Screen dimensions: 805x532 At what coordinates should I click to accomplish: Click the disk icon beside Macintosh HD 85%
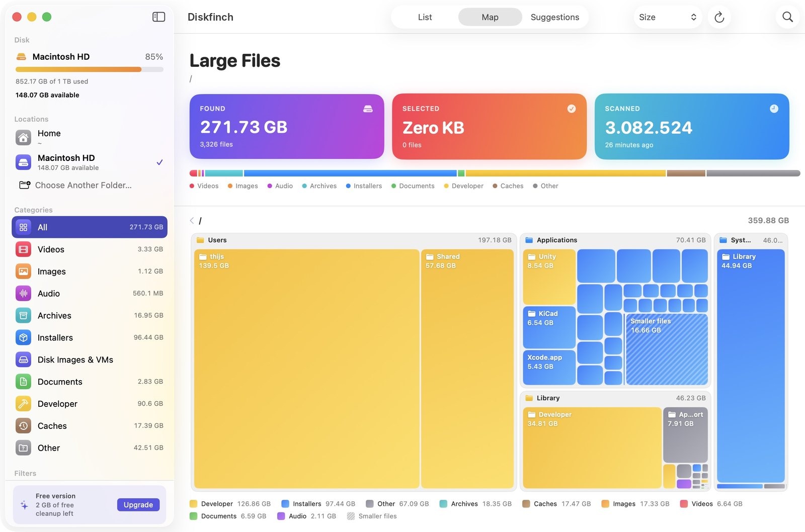(x=21, y=57)
